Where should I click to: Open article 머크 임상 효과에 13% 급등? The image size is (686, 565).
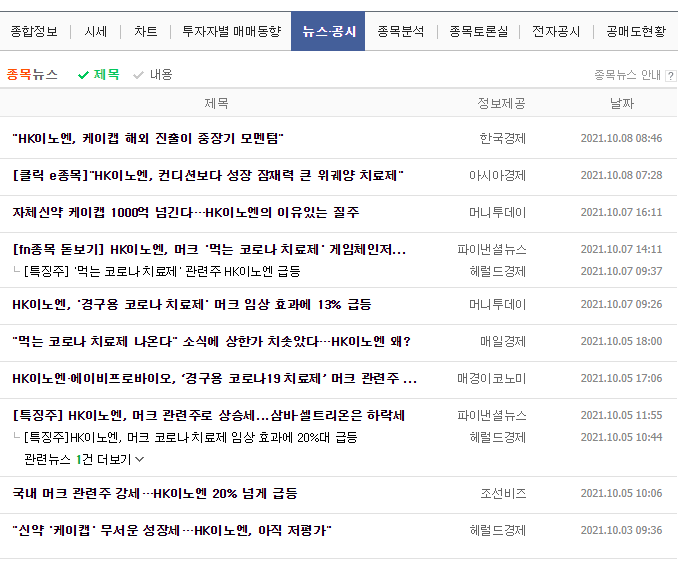[192, 304]
